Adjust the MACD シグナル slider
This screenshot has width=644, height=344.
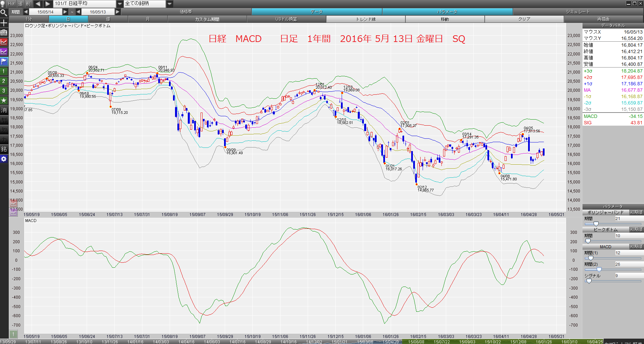589,281
